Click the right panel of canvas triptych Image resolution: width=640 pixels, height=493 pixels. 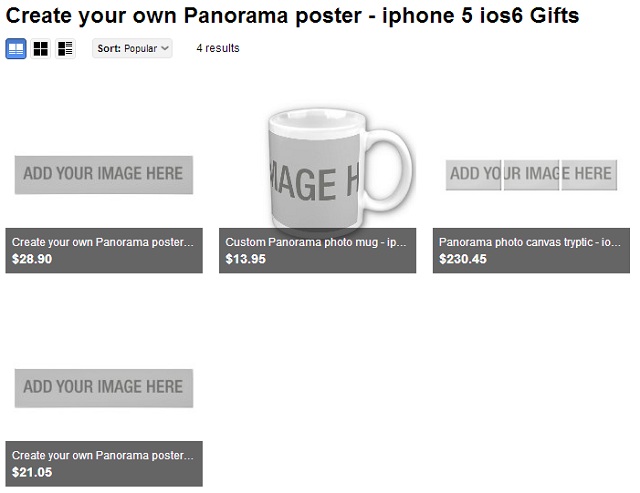click(x=588, y=174)
